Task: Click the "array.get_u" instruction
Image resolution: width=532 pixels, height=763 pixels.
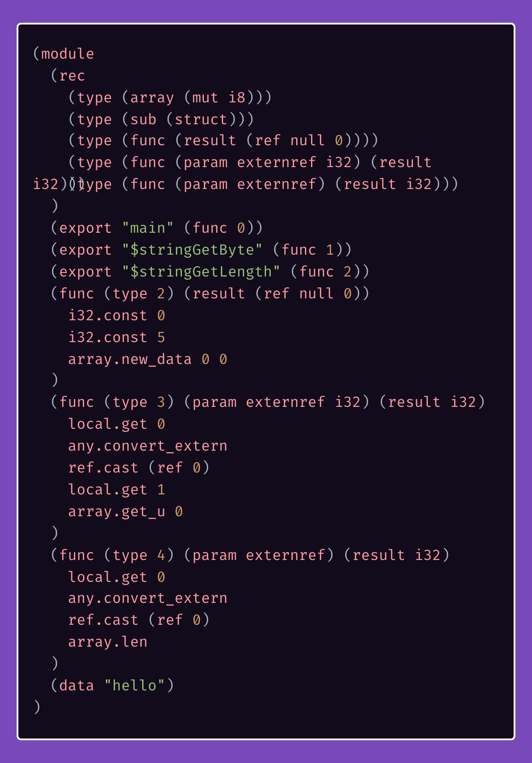Action: pos(116,511)
